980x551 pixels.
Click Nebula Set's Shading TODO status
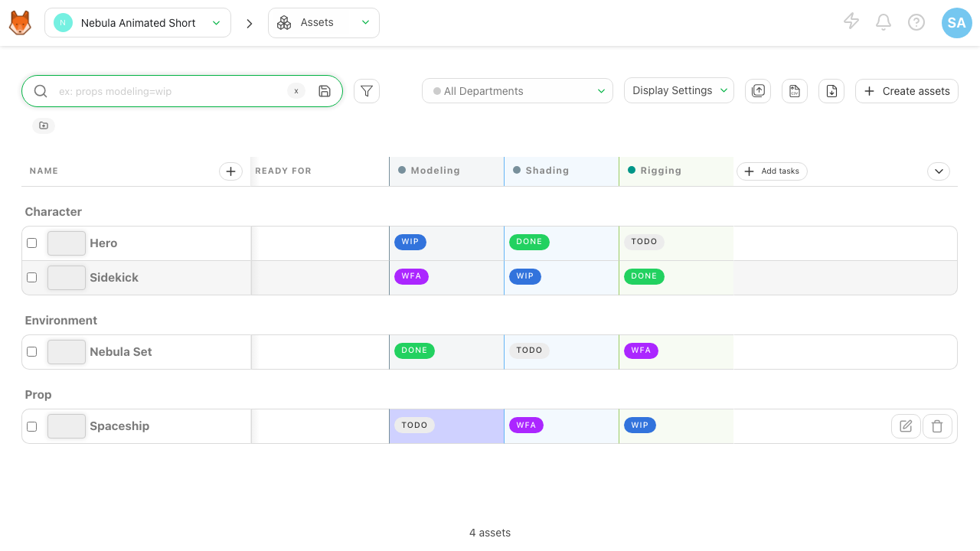click(x=529, y=350)
